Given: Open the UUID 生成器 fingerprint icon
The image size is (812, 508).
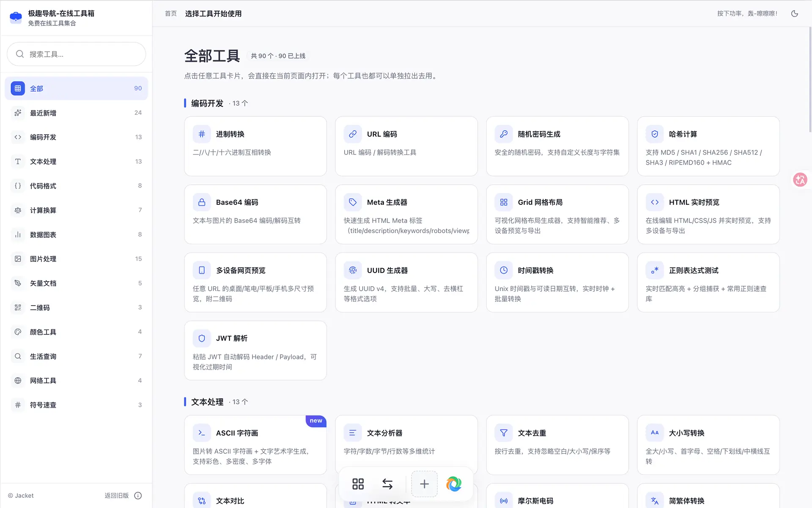Looking at the screenshot, I should [353, 271].
